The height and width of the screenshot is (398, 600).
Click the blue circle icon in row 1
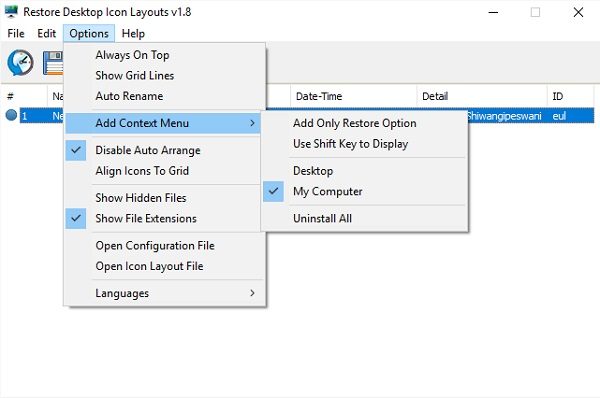click(11, 115)
